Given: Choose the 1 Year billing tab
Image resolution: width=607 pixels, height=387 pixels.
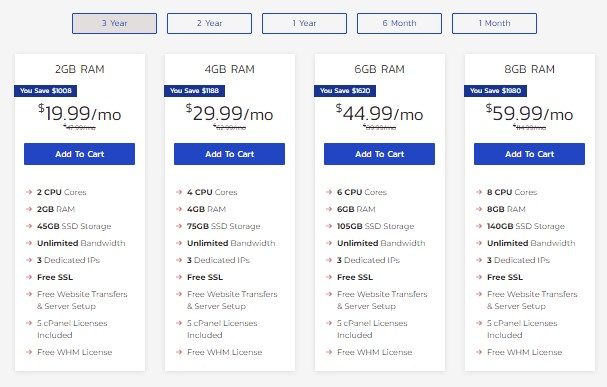Looking at the screenshot, I should tap(304, 23).
